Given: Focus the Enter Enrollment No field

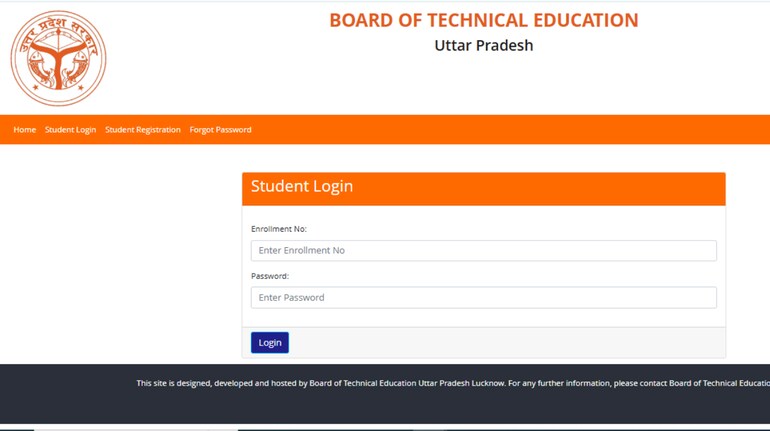Looking at the screenshot, I should [x=483, y=251].
